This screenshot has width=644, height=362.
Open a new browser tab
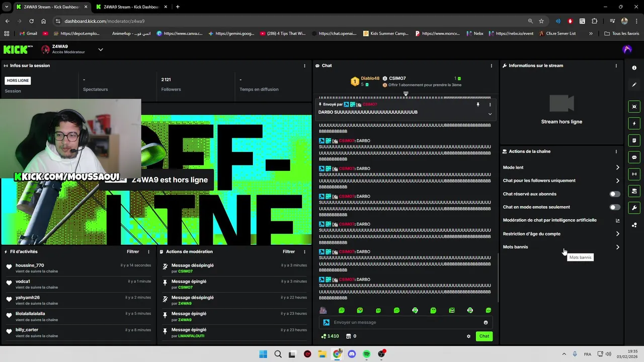pyautogui.click(x=178, y=7)
